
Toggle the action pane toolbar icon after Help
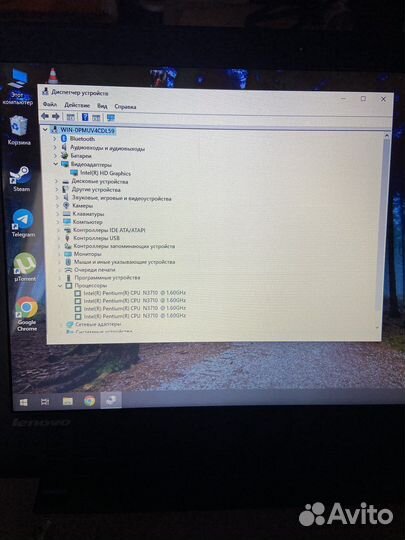click(96, 117)
